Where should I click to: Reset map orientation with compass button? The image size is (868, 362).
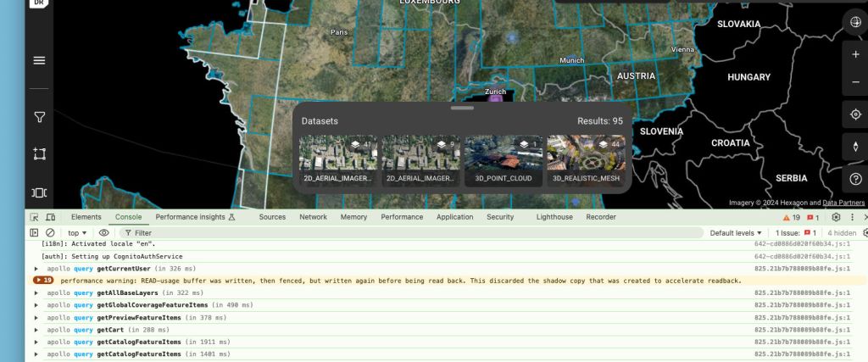[855, 146]
